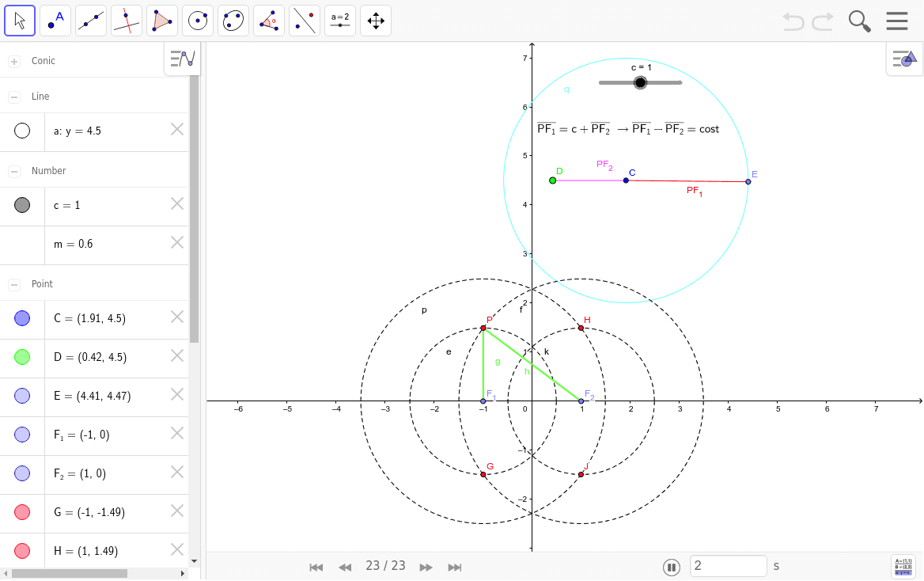The height and width of the screenshot is (581, 924).
Task: Pause the construction playback
Action: point(671,568)
